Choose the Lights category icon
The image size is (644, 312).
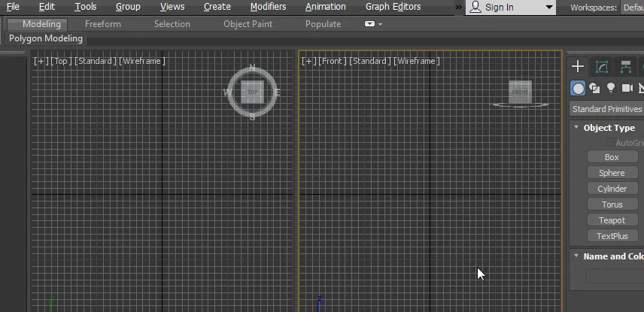(x=611, y=88)
